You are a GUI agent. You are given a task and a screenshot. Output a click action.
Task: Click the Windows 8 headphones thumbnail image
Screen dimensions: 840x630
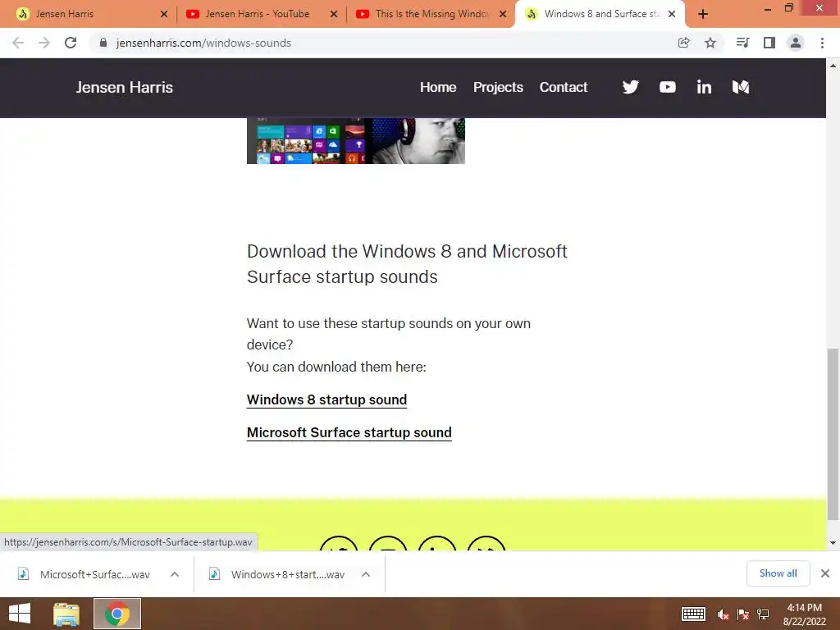pos(356,141)
